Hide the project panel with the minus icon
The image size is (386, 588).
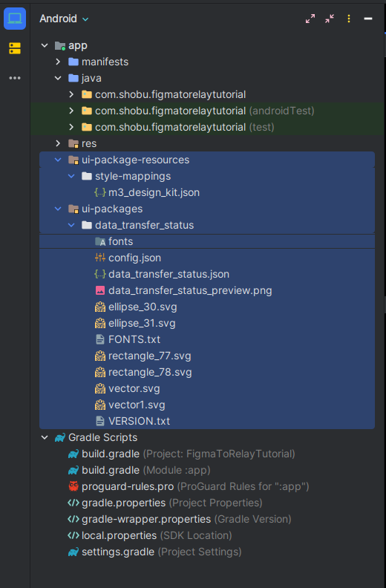click(368, 19)
